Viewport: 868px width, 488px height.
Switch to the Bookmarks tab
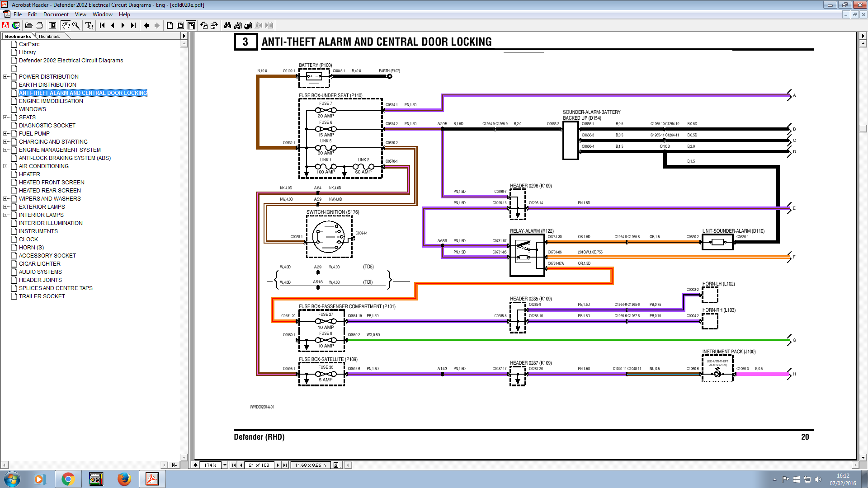pyautogui.click(x=18, y=36)
